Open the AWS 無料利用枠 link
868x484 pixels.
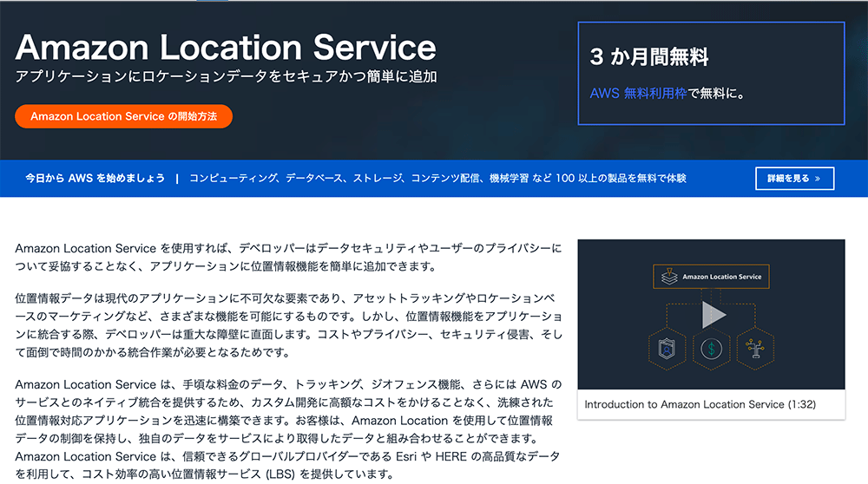pos(638,93)
